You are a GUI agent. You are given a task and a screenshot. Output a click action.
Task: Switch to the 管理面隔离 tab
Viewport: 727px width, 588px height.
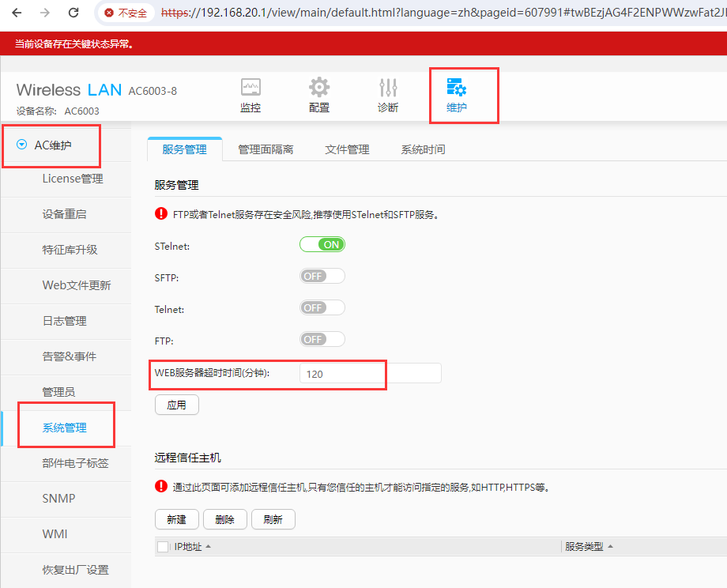click(266, 149)
